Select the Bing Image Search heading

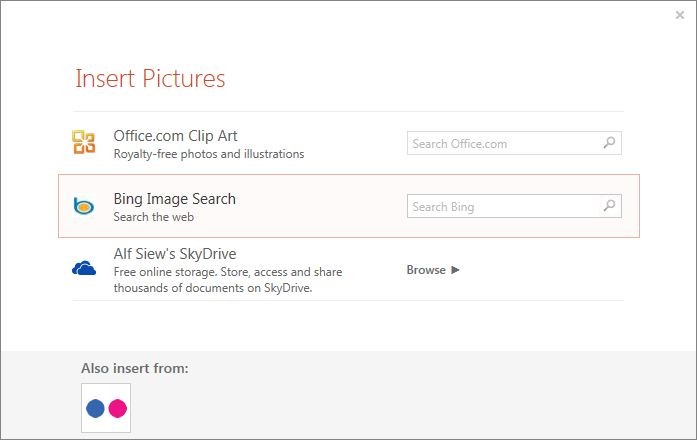pyautogui.click(x=174, y=199)
